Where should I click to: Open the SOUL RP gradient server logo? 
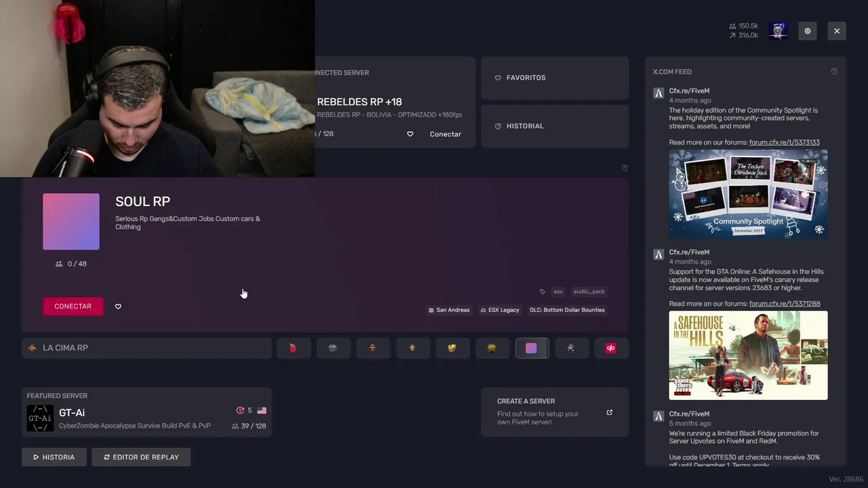tap(71, 222)
